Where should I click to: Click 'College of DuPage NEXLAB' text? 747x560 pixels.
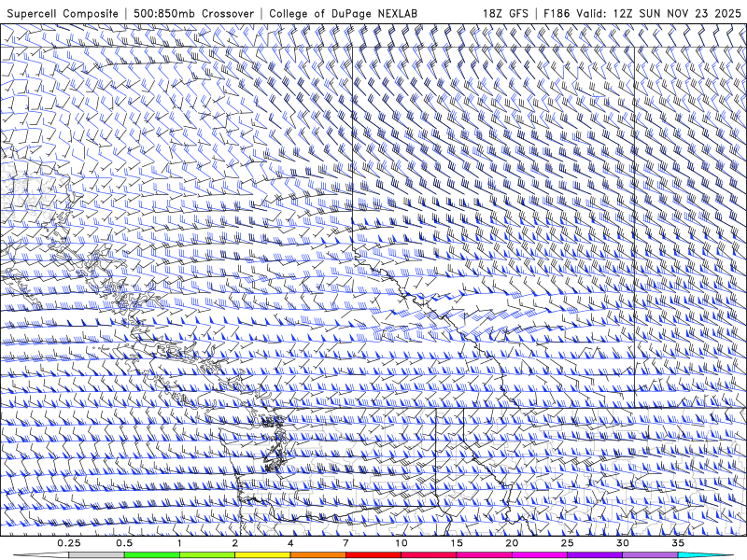point(343,13)
